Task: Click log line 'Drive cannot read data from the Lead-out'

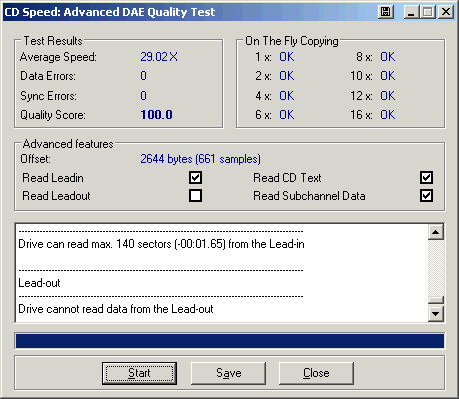Action: [x=116, y=309]
